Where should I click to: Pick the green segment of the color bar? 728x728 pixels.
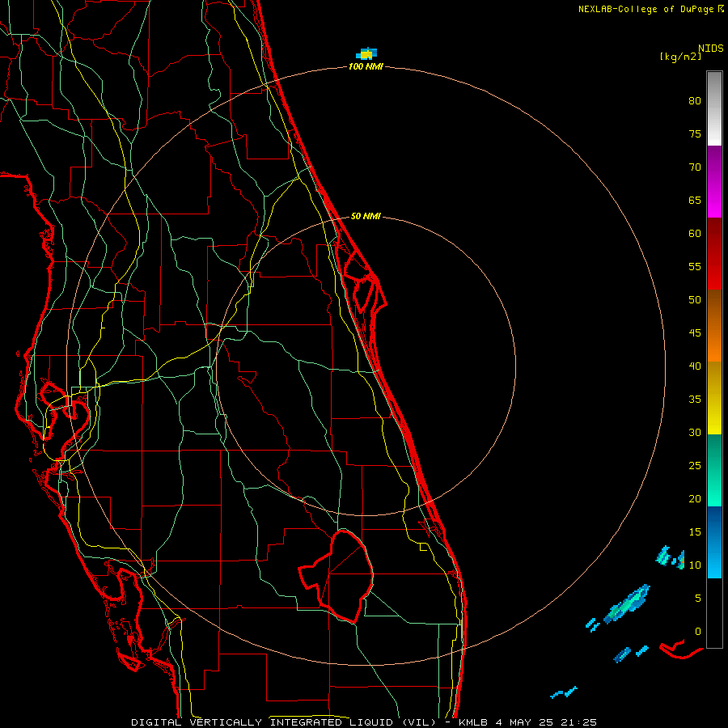pyautogui.click(x=714, y=470)
